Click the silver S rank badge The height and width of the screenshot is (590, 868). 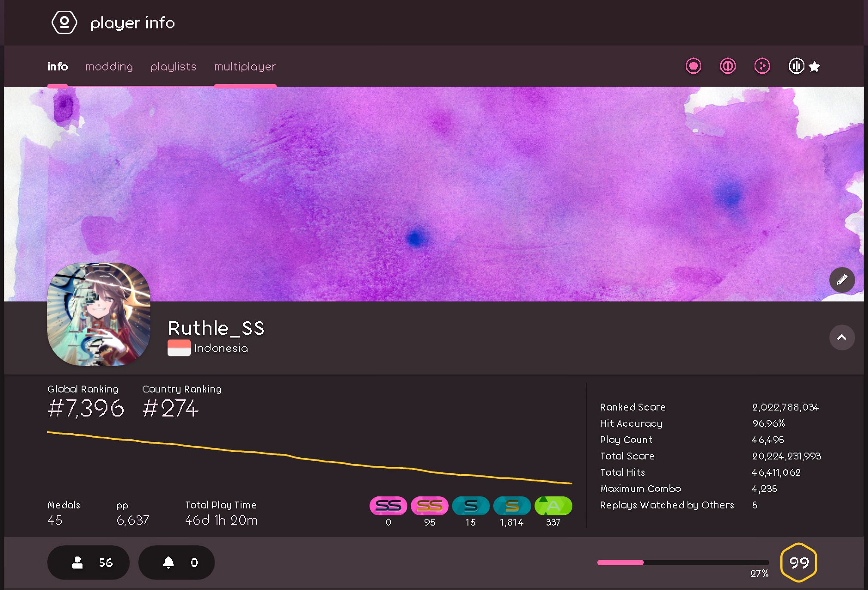(x=471, y=506)
